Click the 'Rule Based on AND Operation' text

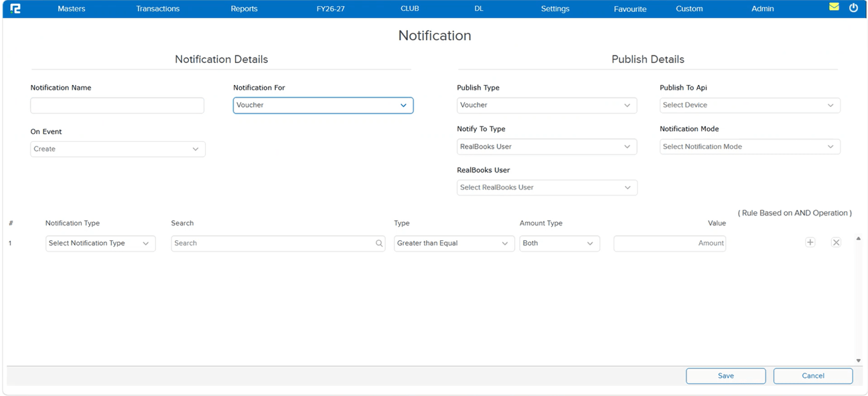click(x=795, y=213)
